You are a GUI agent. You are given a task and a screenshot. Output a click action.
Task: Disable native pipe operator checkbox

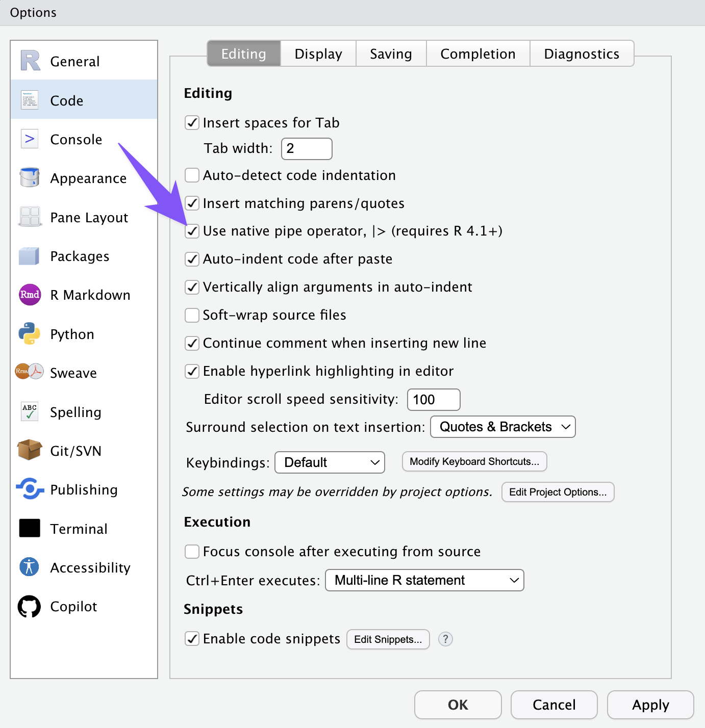click(192, 231)
